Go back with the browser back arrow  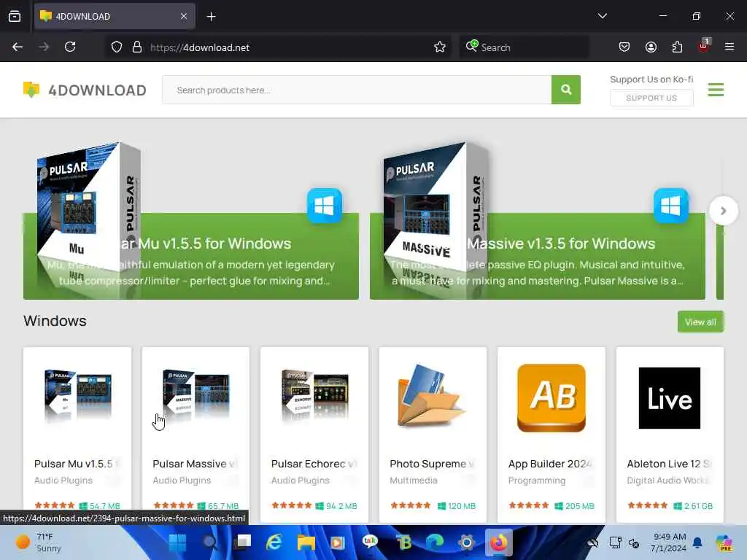pyautogui.click(x=18, y=47)
